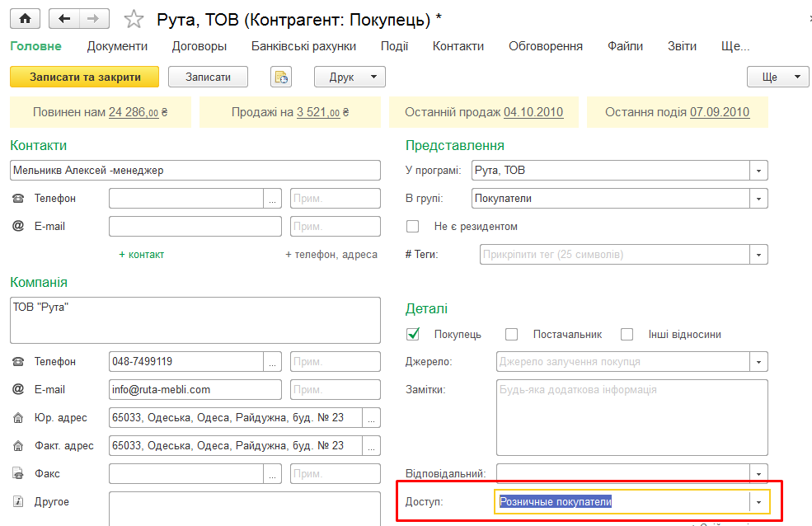Toggle the Не є резидентом checkbox
The width and height of the screenshot is (812, 526).
click(413, 226)
